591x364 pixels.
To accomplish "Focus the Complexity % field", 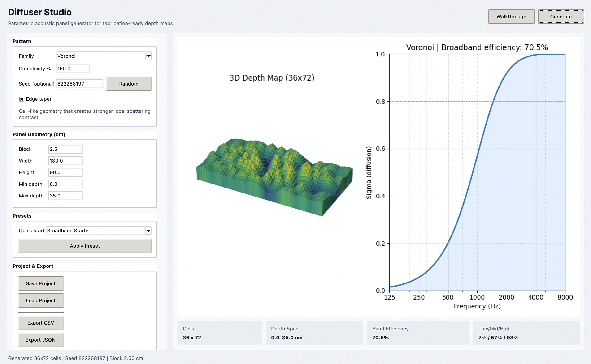I will pos(73,69).
